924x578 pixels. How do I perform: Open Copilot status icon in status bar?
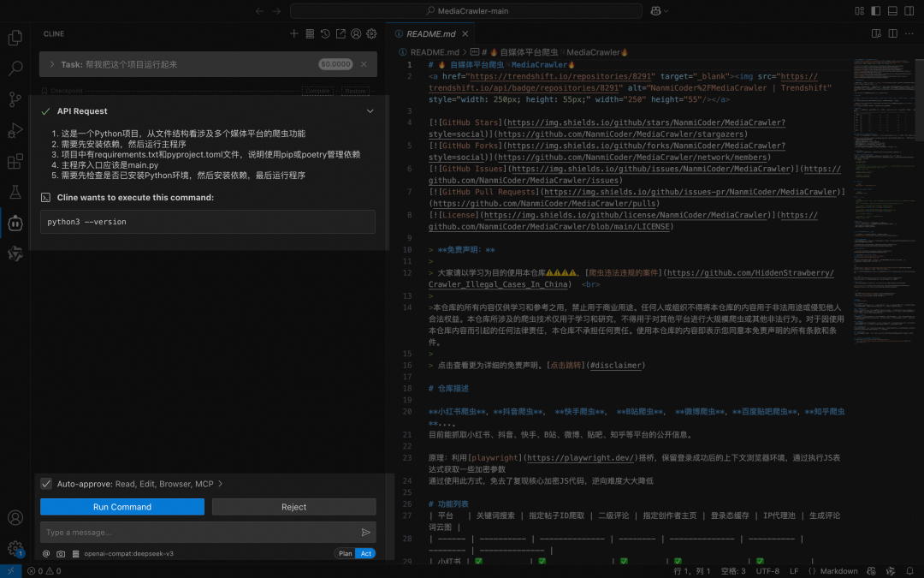(x=872, y=571)
